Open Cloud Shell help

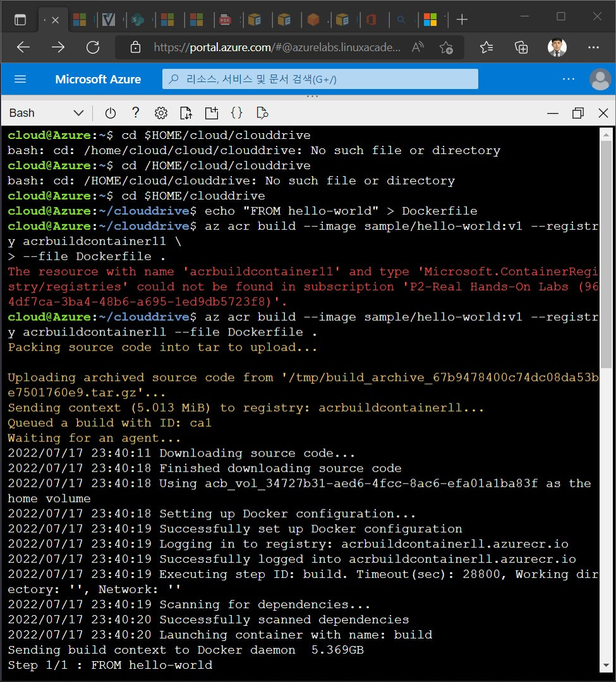[136, 113]
